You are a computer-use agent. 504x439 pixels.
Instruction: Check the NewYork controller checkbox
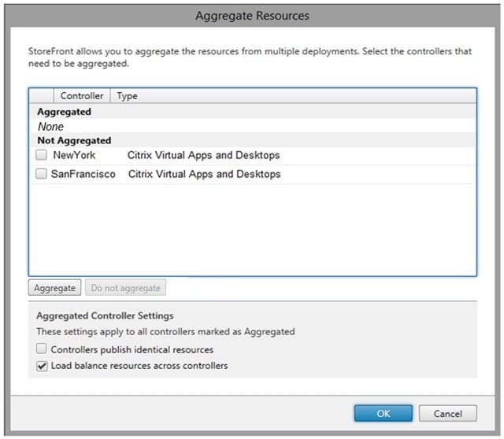41,156
